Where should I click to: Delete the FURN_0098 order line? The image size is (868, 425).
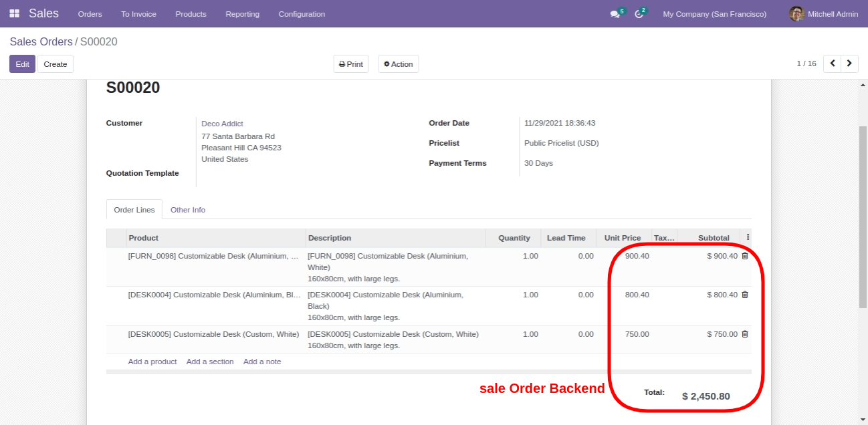click(x=745, y=256)
